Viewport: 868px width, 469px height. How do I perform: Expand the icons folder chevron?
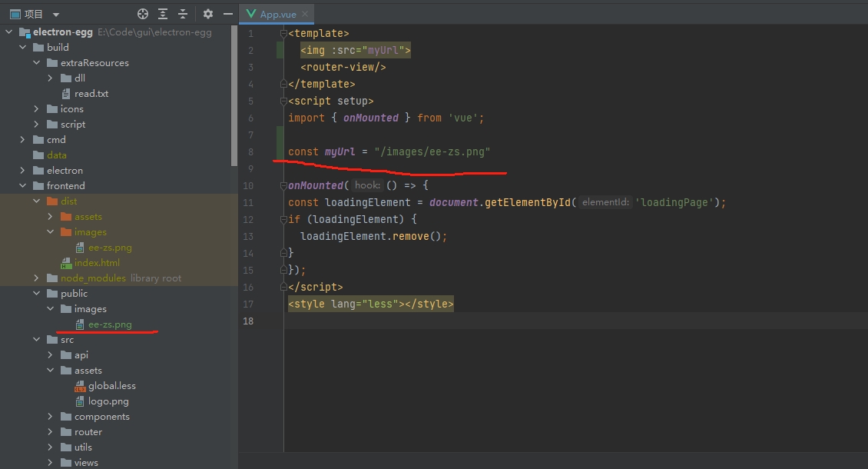[x=37, y=109]
